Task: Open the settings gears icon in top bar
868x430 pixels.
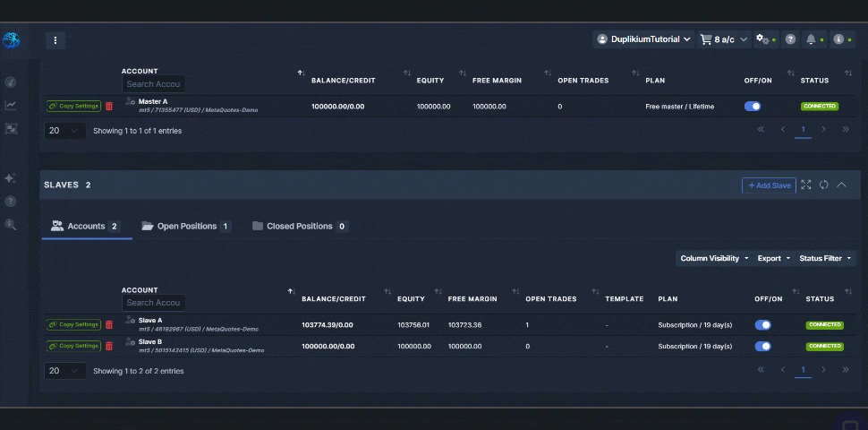Action: tap(762, 39)
